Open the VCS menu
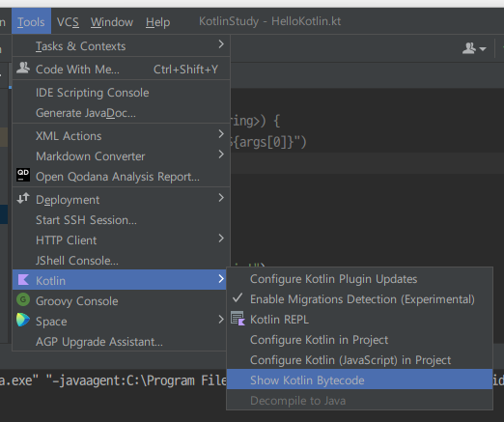 click(68, 22)
